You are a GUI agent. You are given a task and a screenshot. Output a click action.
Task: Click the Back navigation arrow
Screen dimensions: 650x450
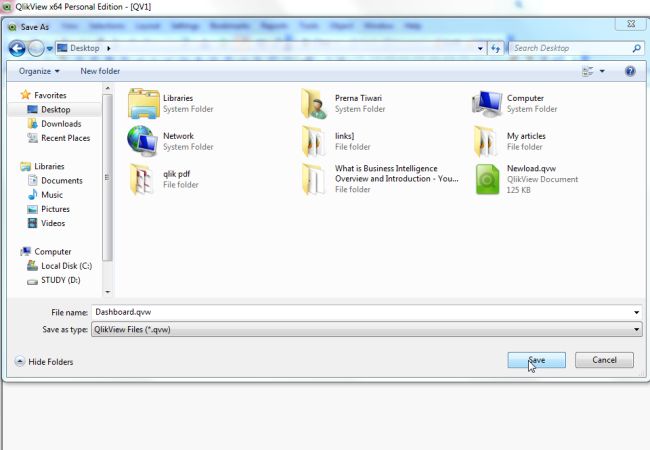tap(17, 48)
